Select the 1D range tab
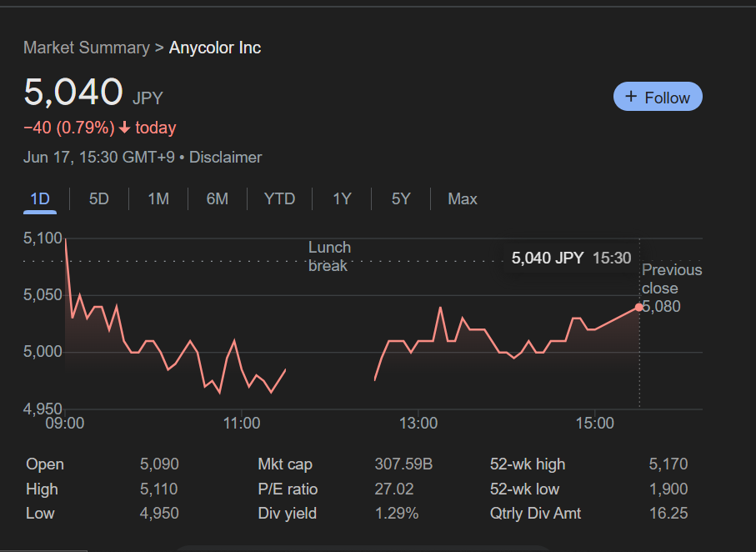The width and height of the screenshot is (756, 552). (40, 198)
